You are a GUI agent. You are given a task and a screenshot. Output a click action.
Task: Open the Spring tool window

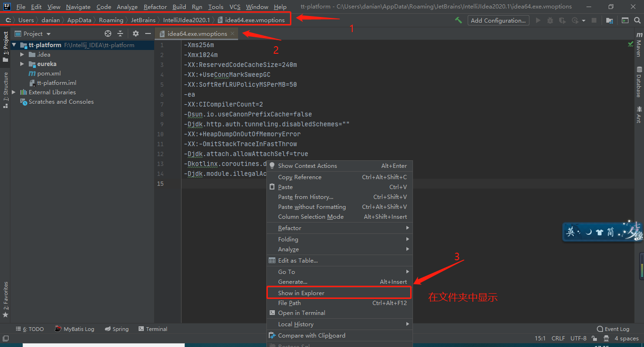click(x=116, y=329)
